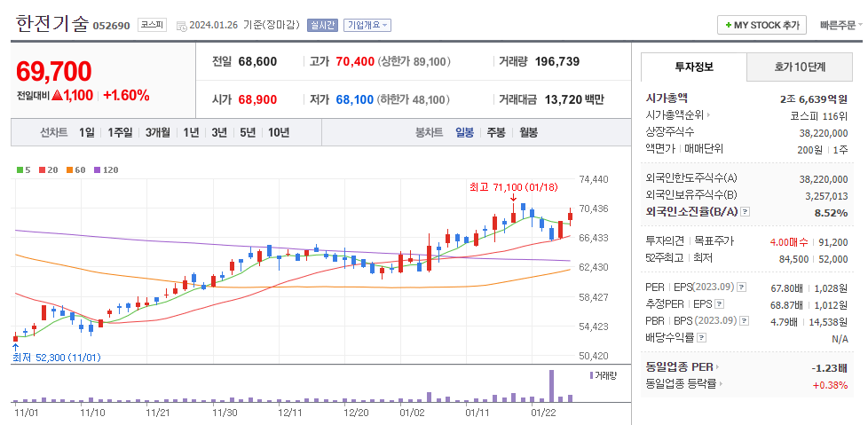Select the 10년 line chart period

click(x=279, y=132)
